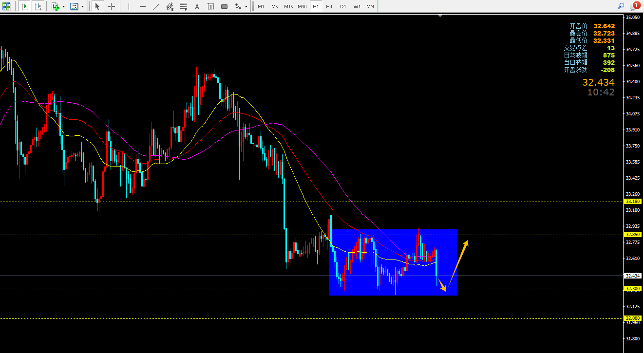The height and width of the screenshot is (353, 644).
Task: Open the chart Templates icon
Action: coord(74,7)
